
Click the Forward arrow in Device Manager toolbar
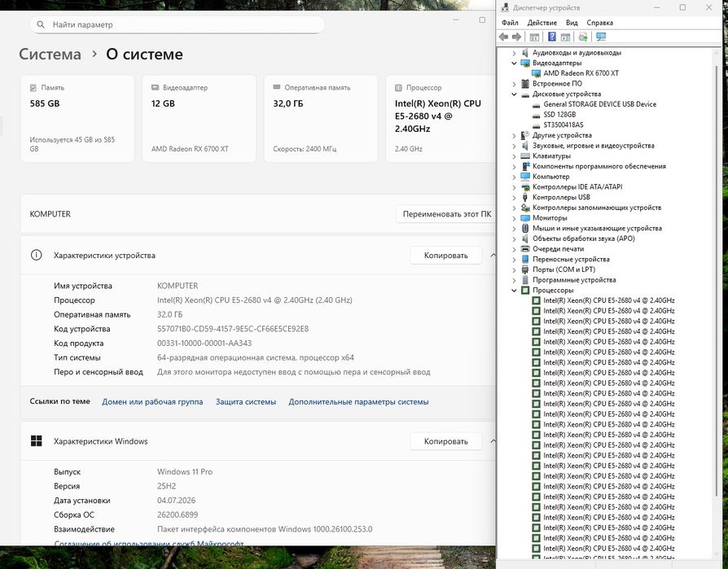coord(516,37)
